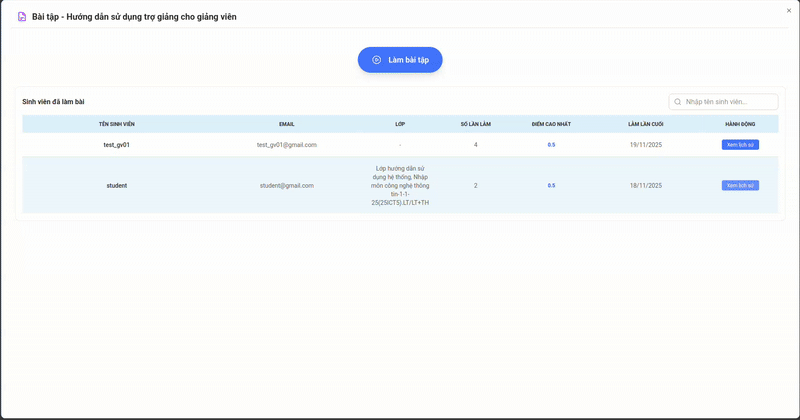View history for test_gv01

tap(740, 145)
